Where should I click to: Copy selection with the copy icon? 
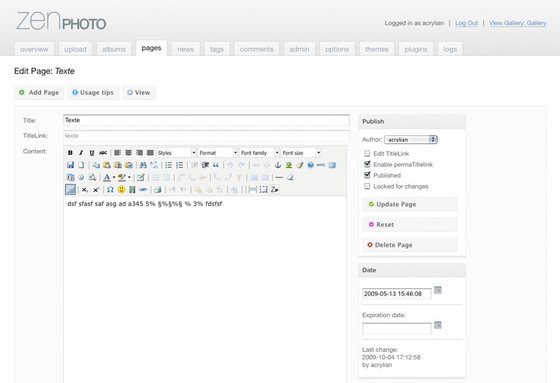(x=96, y=165)
